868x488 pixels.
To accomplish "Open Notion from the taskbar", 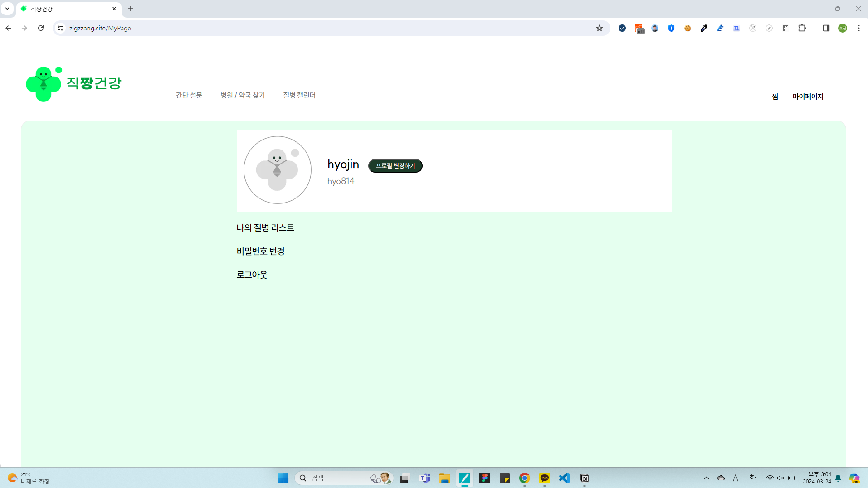I will pyautogui.click(x=584, y=478).
